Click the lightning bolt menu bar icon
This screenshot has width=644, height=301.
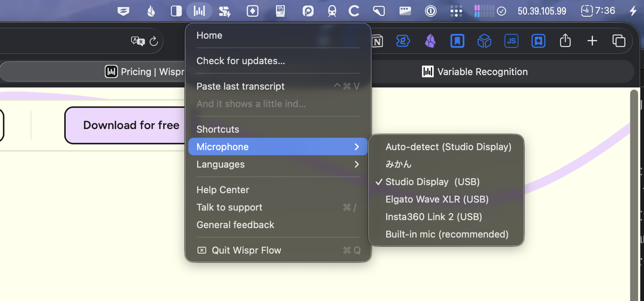pos(633,11)
